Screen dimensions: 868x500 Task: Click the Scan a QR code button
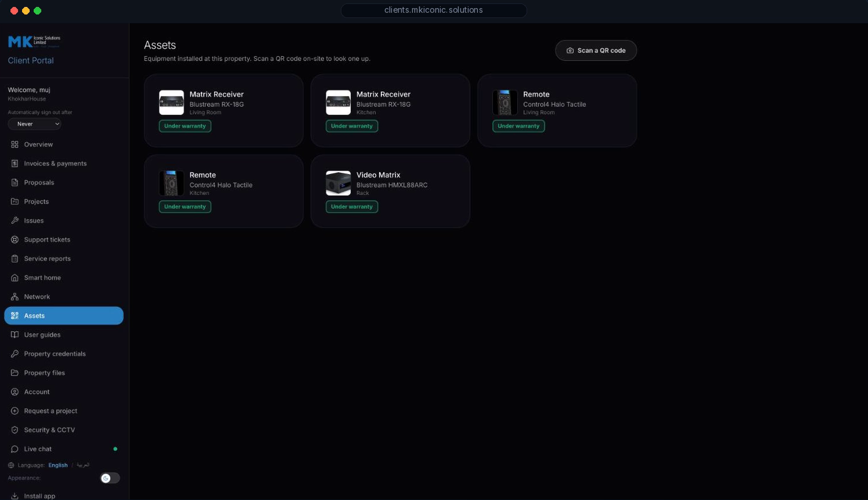coord(596,50)
